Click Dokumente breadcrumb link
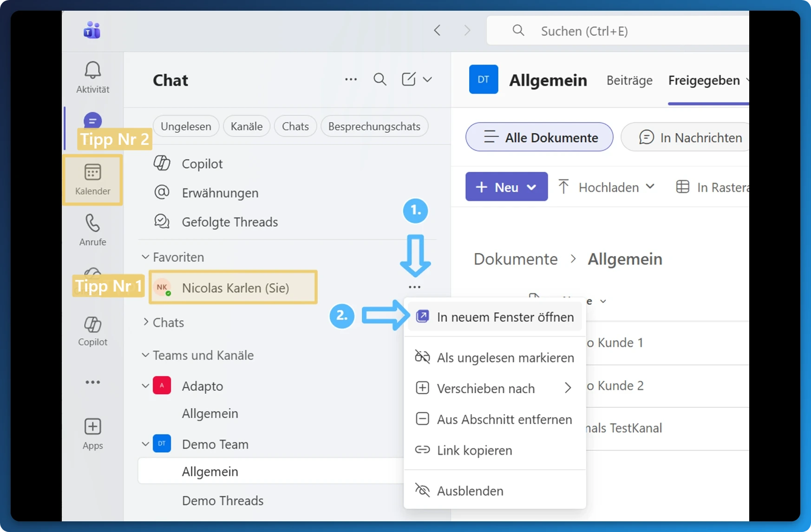 pyautogui.click(x=516, y=259)
